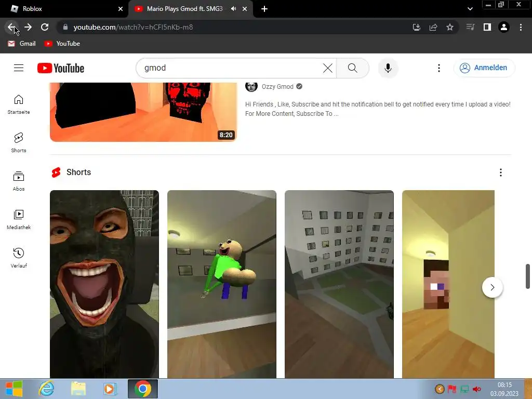Click the padlock site info icon

pyautogui.click(x=65, y=27)
